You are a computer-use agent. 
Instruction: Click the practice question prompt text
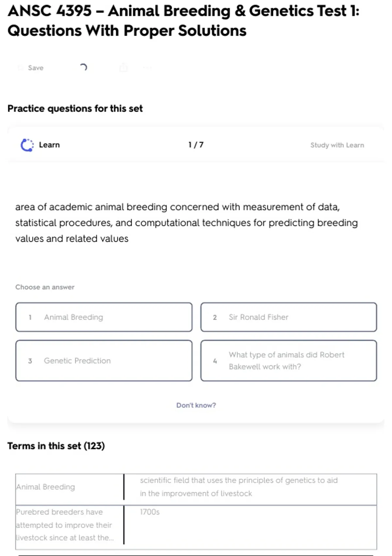click(186, 223)
